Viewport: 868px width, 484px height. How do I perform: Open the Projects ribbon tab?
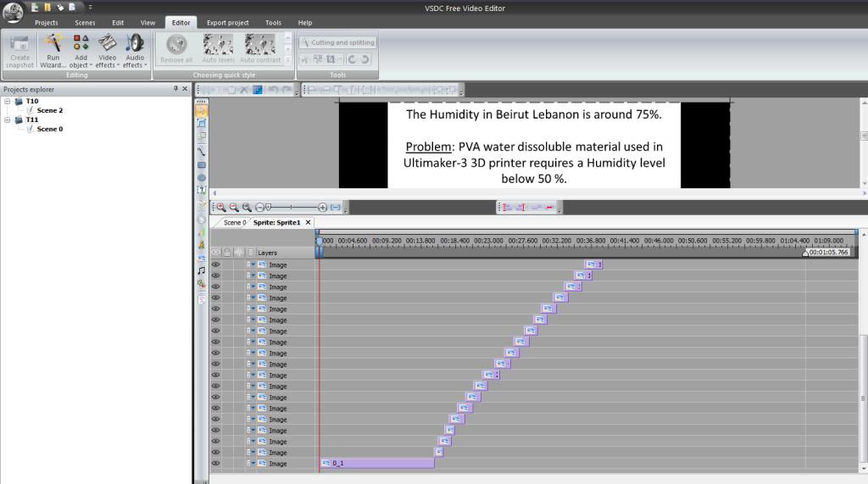point(46,23)
